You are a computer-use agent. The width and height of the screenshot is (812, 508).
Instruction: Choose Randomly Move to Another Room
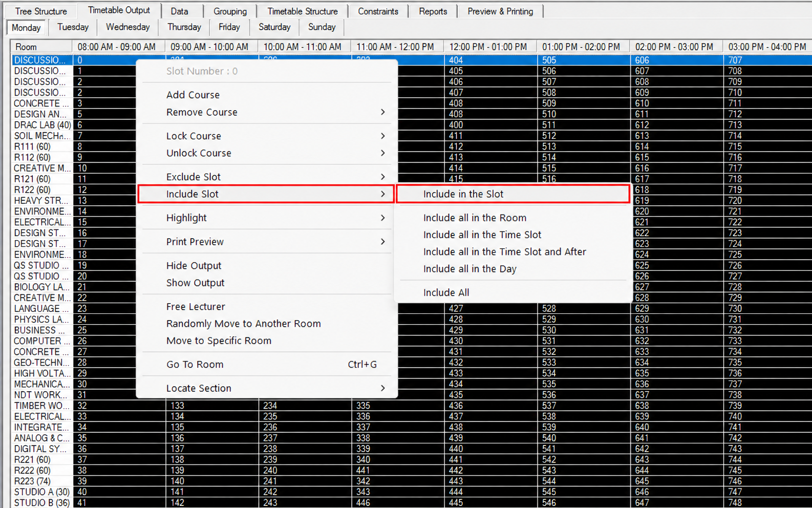tap(267, 324)
